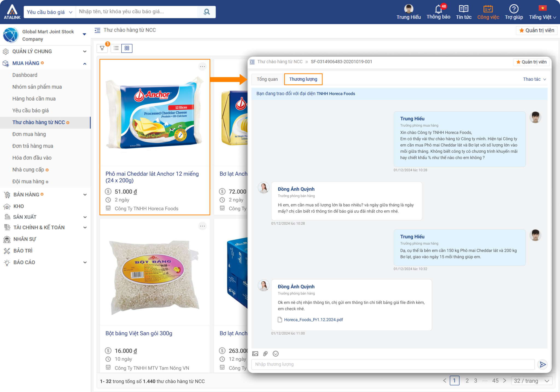Switch to list view icon

point(116,48)
